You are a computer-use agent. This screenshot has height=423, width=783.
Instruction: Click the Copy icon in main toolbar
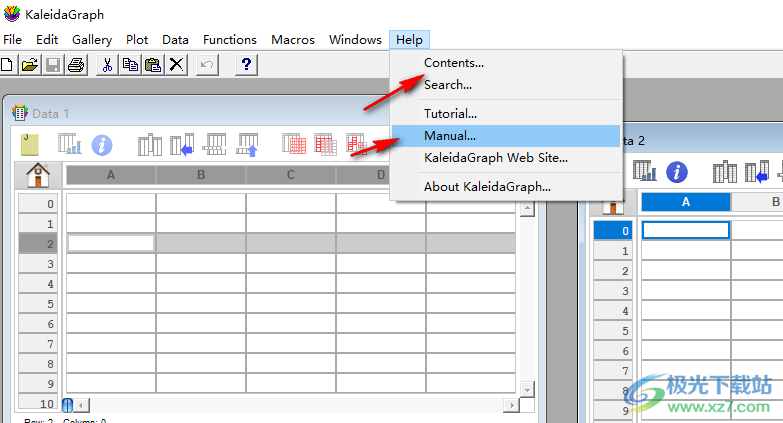pos(129,65)
